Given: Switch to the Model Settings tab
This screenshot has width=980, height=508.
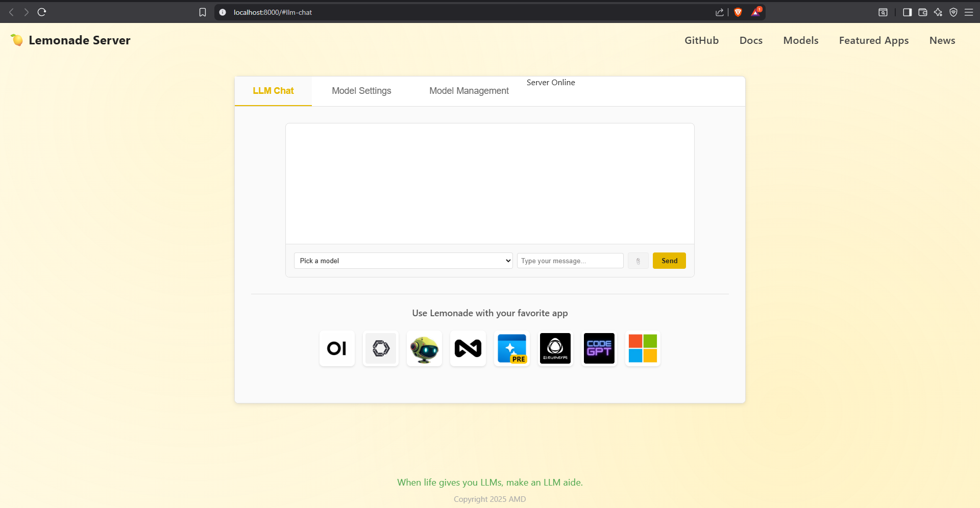Looking at the screenshot, I should click(x=361, y=91).
